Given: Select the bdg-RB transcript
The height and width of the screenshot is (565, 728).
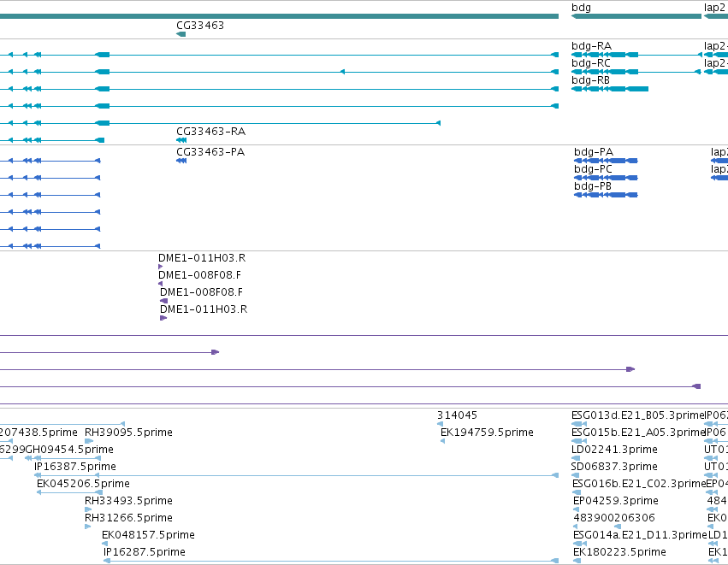Looking at the screenshot, I should coord(610,89).
